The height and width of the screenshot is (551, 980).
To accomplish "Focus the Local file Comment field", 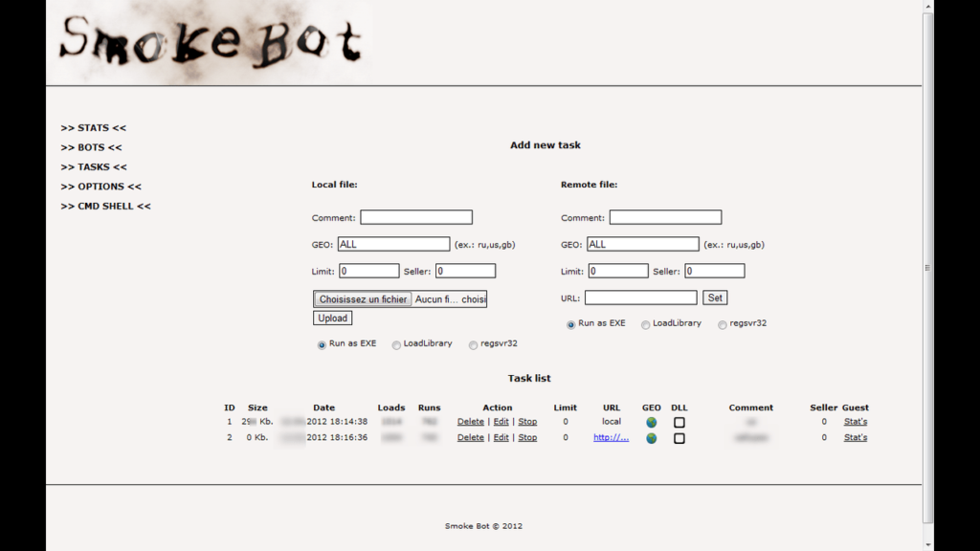I will pyautogui.click(x=416, y=217).
